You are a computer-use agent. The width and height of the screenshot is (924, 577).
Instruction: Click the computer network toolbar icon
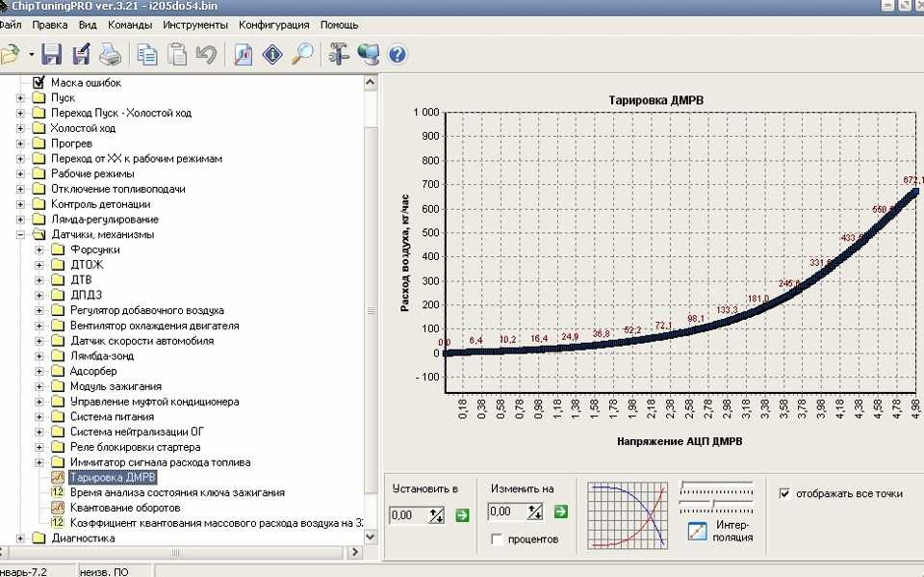click(369, 54)
